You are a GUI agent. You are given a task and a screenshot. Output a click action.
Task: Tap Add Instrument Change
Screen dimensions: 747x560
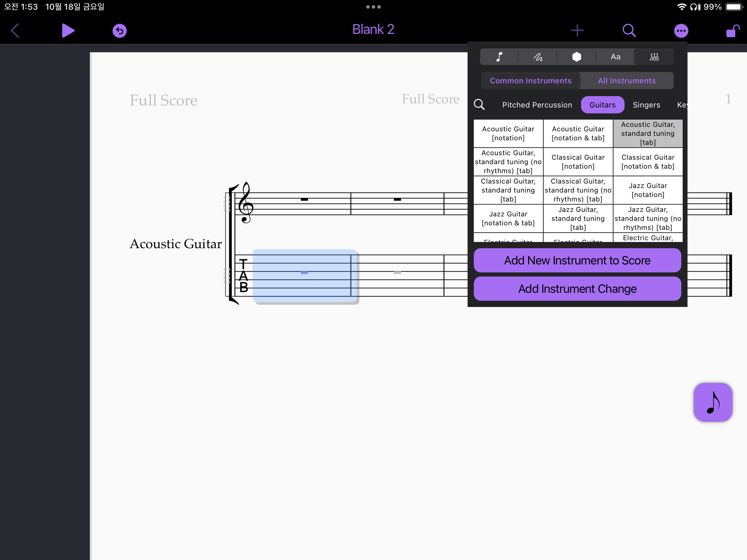[x=577, y=289]
